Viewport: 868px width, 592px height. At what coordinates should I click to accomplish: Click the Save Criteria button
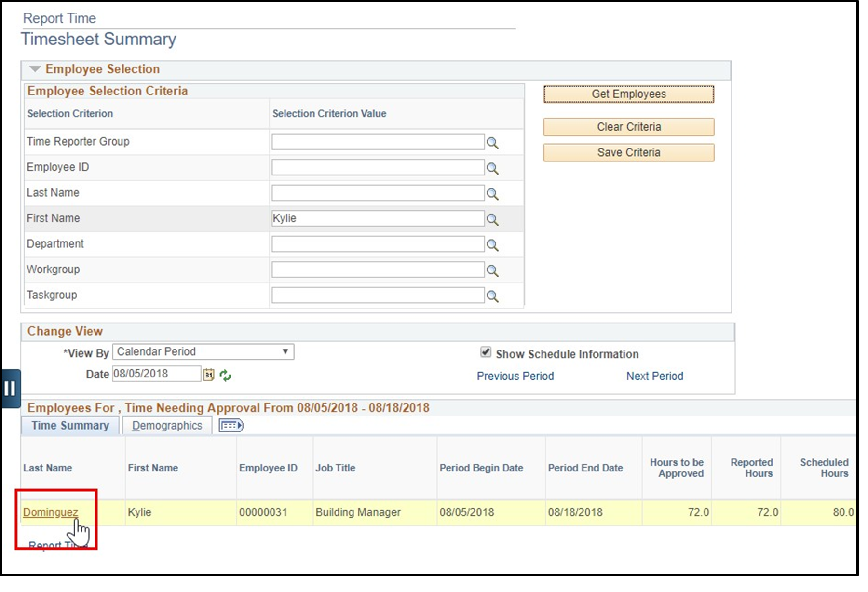click(629, 152)
